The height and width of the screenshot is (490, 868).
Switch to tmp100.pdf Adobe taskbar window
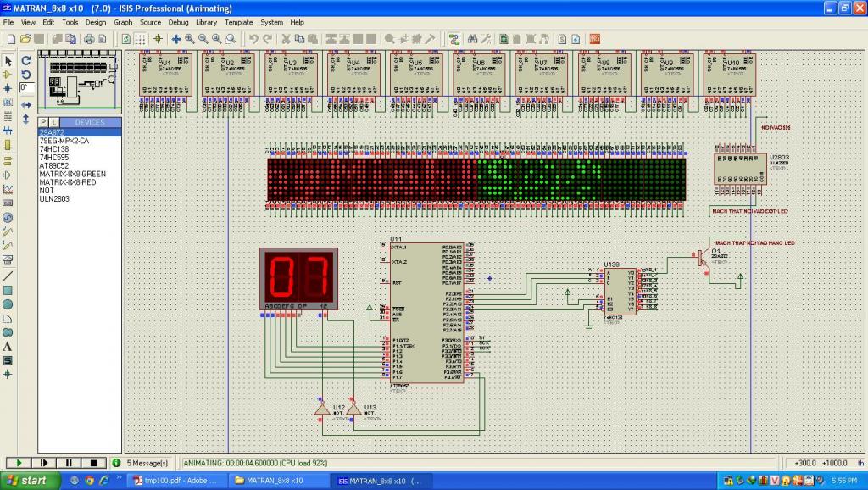[174, 481]
